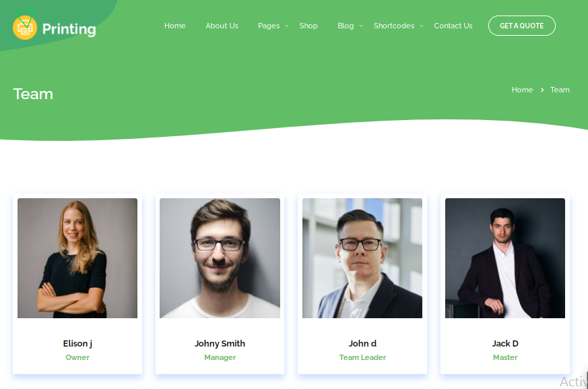
Task: Expand the Shortcodes dropdown arrow
Action: coord(421,26)
